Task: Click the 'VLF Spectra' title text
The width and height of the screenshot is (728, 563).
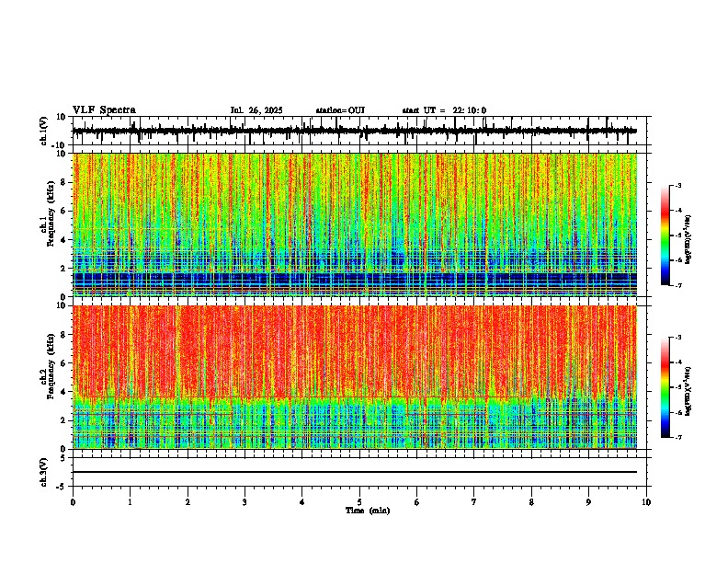Action: pos(104,109)
